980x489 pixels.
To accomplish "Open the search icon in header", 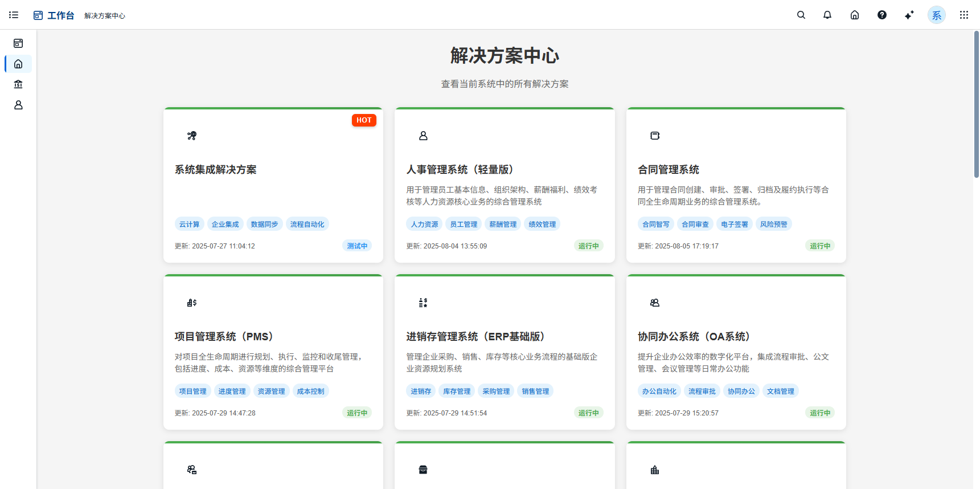I will pyautogui.click(x=801, y=15).
